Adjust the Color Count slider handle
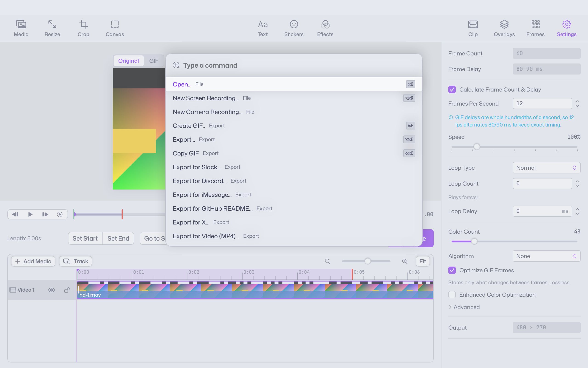This screenshot has width=588, height=368. (474, 241)
